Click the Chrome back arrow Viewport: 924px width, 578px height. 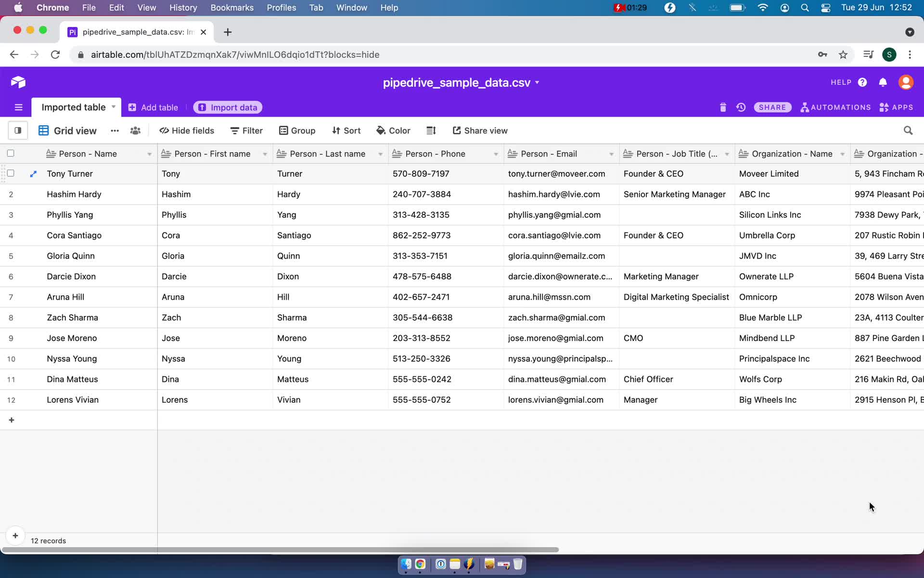[14, 54]
